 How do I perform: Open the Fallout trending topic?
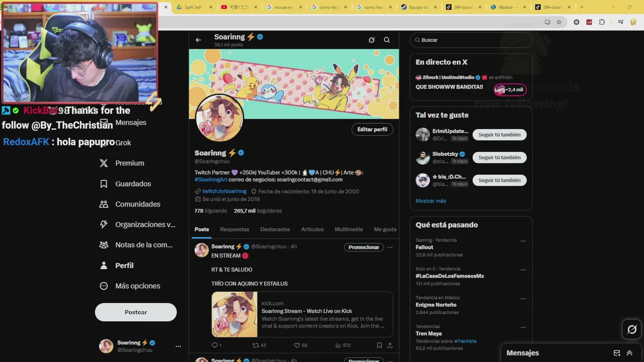coord(424,247)
